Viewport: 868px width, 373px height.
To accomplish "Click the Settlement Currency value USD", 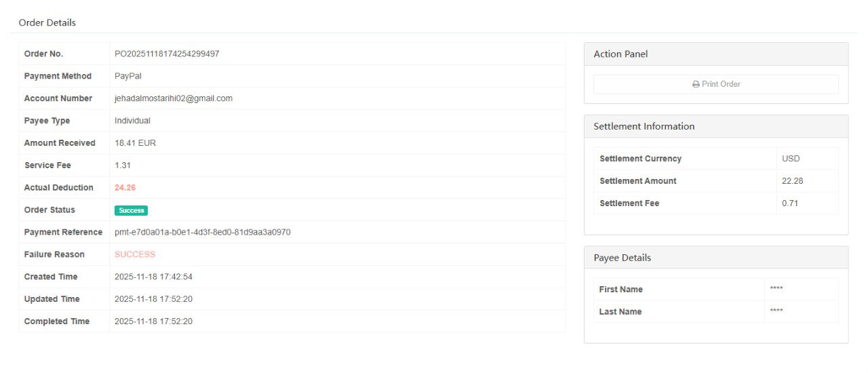I will [791, 159].
